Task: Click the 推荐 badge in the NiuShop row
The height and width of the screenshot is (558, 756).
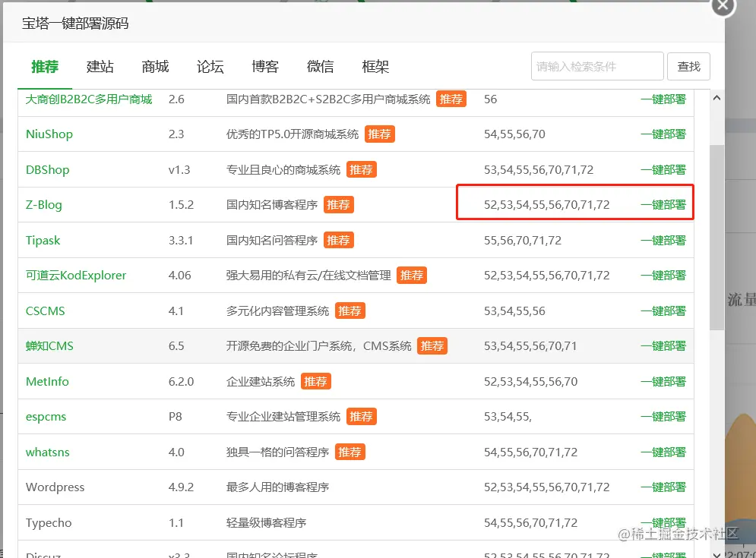Action: coord(379,134)
